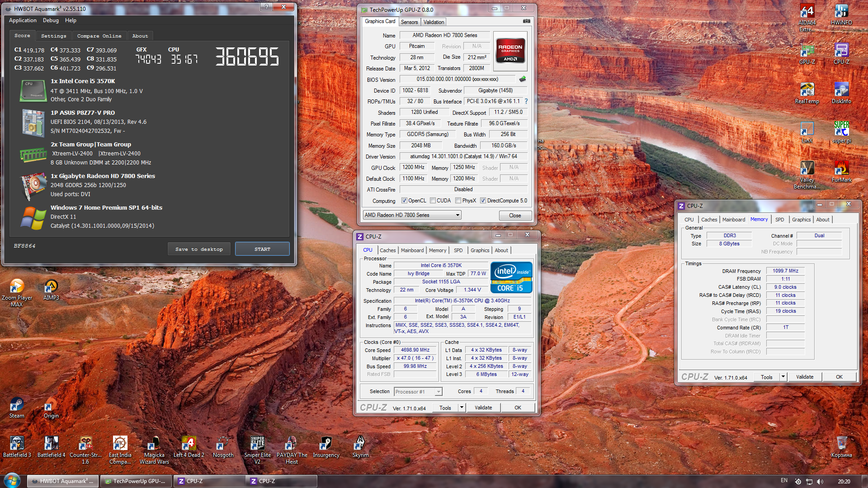The image size is (868, 488).
Task: Expand Tools arrow in CPU-Z Memory window
Action: coord(783,377)
